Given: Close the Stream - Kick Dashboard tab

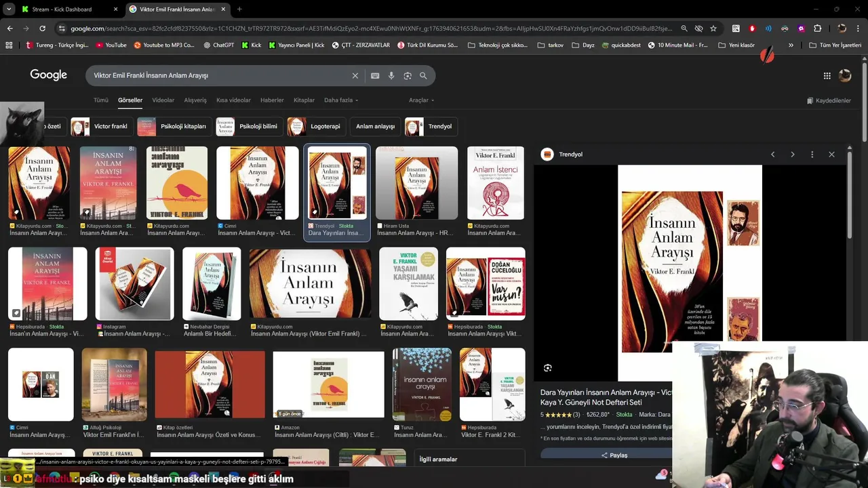Looking at the screenshot, I should [115, 9].
